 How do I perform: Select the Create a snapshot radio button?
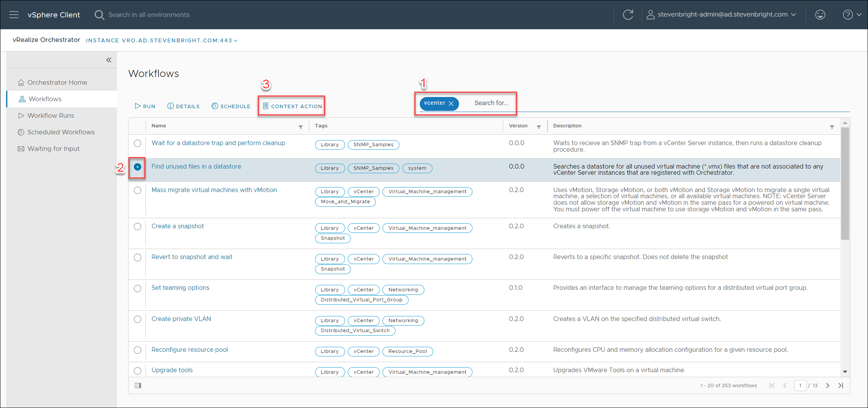pos(137,226)
